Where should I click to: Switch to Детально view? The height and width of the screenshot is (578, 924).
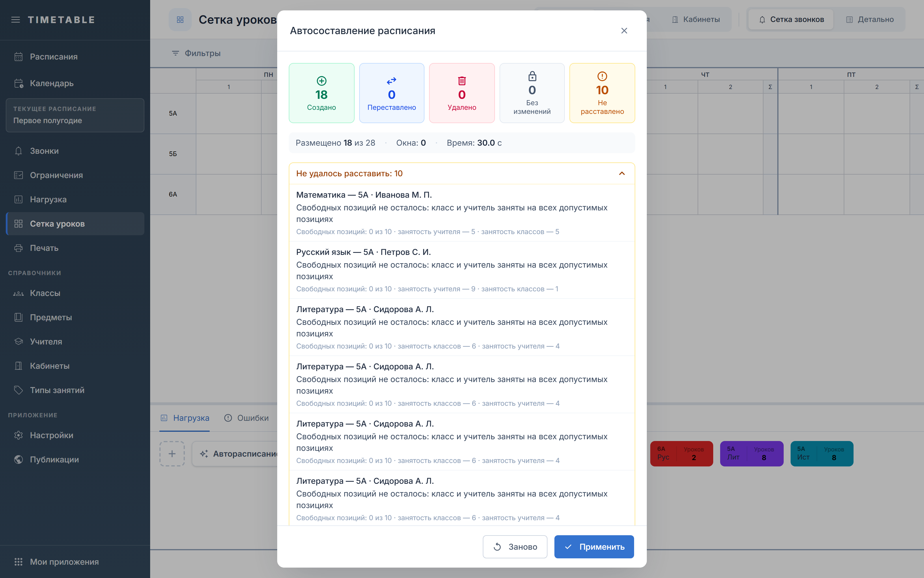(870, 19)
